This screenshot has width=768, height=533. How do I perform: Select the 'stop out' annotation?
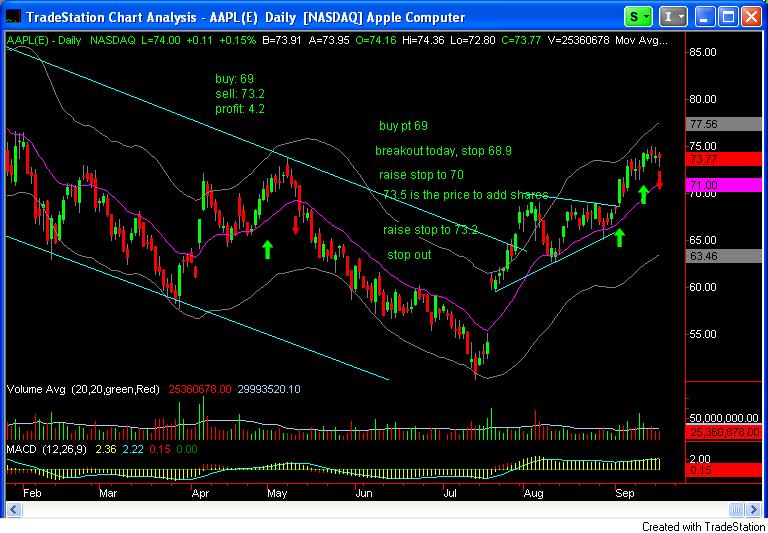tap(409, 255)
